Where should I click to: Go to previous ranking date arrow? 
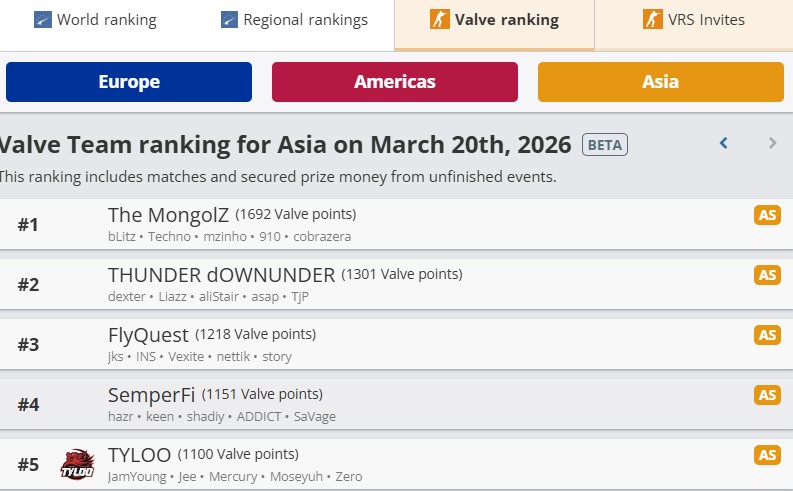pyautogui.click(x=724, y=143)
